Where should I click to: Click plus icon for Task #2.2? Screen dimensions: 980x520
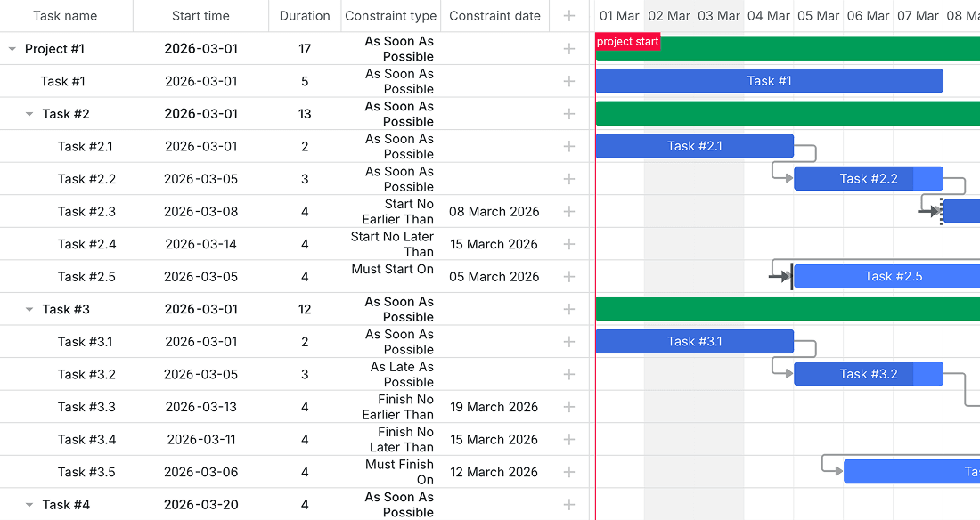point(568,179)
